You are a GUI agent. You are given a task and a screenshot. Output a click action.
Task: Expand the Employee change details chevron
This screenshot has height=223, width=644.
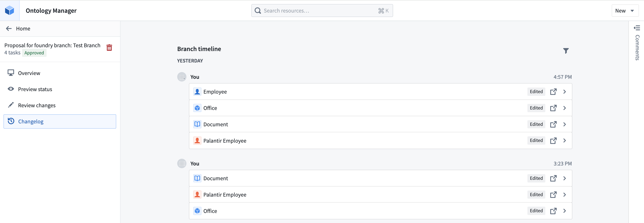click(565, 92)
